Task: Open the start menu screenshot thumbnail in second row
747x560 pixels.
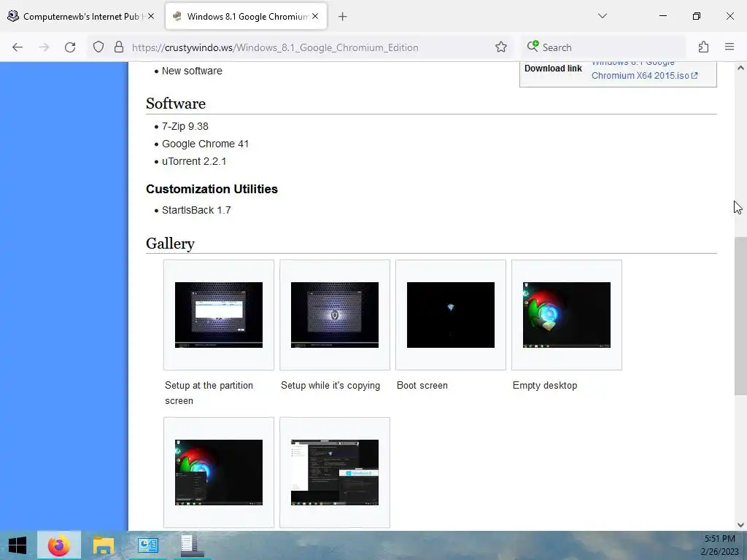Action: [x=219, y=472]
